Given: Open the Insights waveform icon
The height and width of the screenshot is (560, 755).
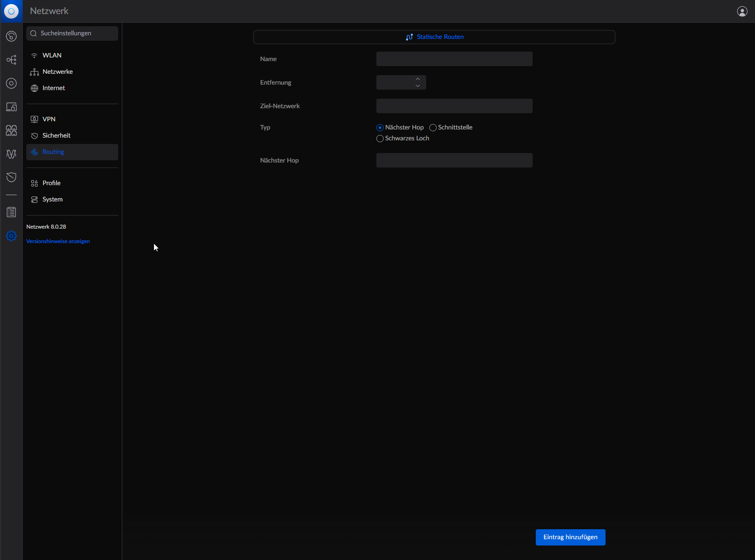Looking at the screenshot, I should pyautogui.click(x=11, y=154).
